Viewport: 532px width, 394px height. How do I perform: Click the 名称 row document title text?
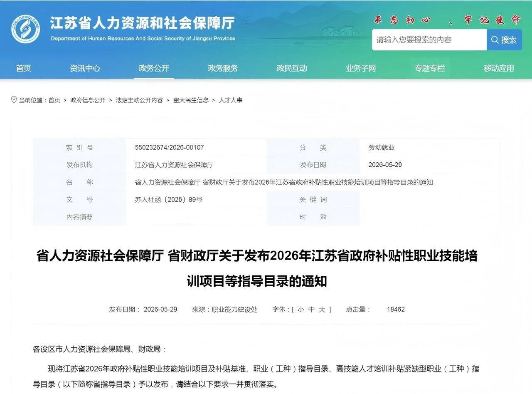tap(284, 182)
